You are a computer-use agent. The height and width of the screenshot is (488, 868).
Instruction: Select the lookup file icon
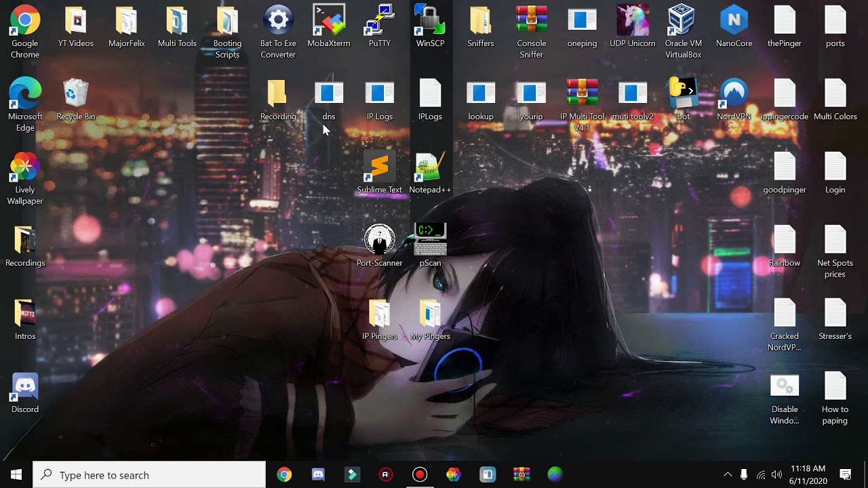point(481,94)
